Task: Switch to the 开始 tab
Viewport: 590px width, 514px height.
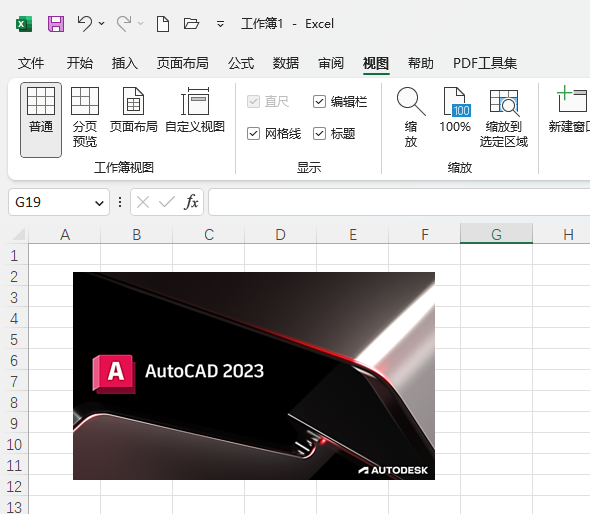Action: tap(79, 63)
